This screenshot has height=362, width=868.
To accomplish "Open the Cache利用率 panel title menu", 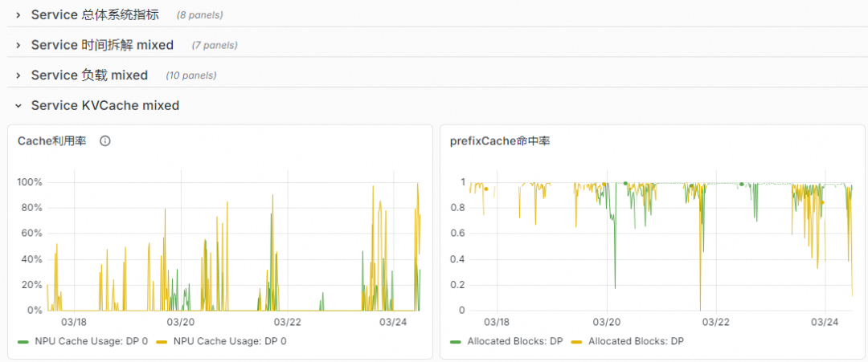I will pos(52,141).
